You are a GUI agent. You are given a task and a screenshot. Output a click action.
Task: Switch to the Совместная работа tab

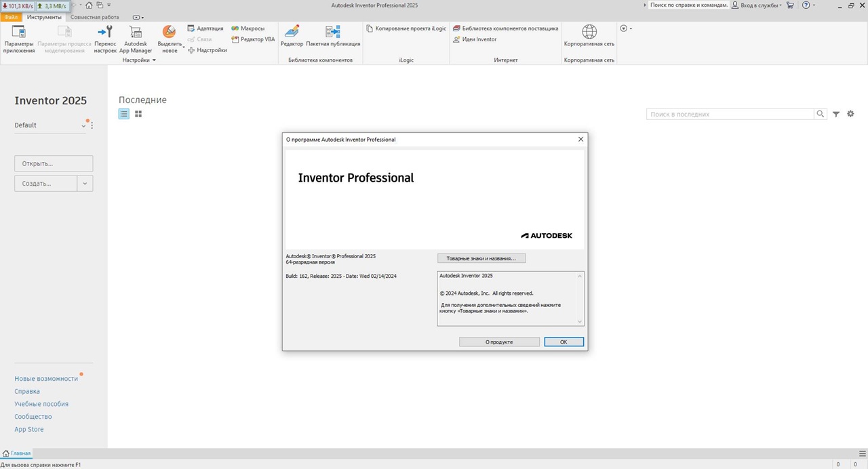[94, 17]
